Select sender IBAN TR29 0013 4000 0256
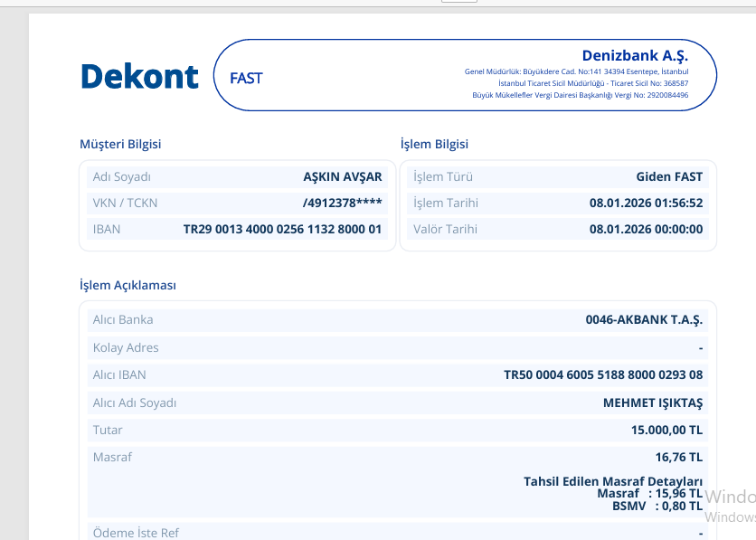Viewport: 756px width, 540px height. pyautogui.click(x=282, y=229)
